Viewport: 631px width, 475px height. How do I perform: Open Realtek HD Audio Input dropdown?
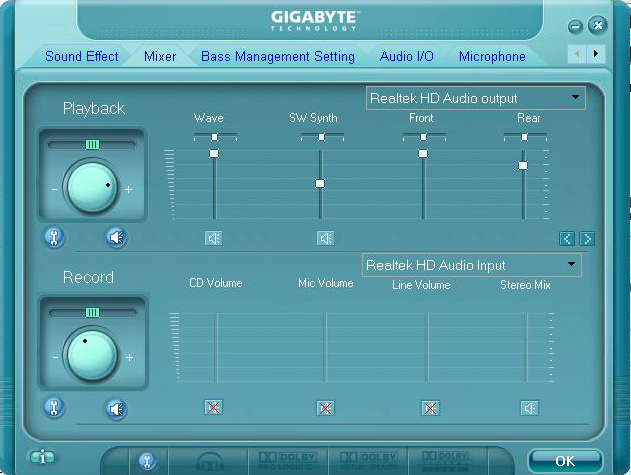[472, 265]
